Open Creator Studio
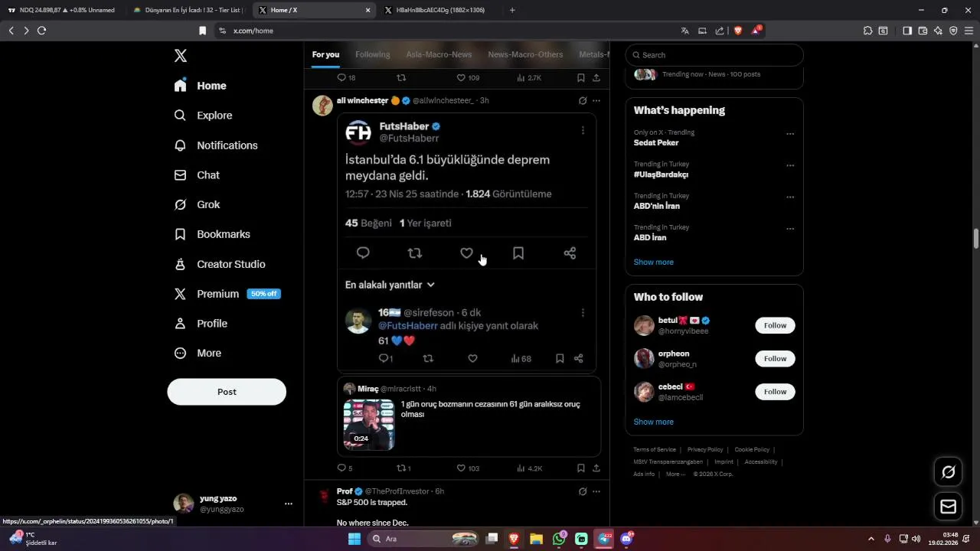Image resolution: width=980 pixels, height=551 pixels. [x=220, y=264]
